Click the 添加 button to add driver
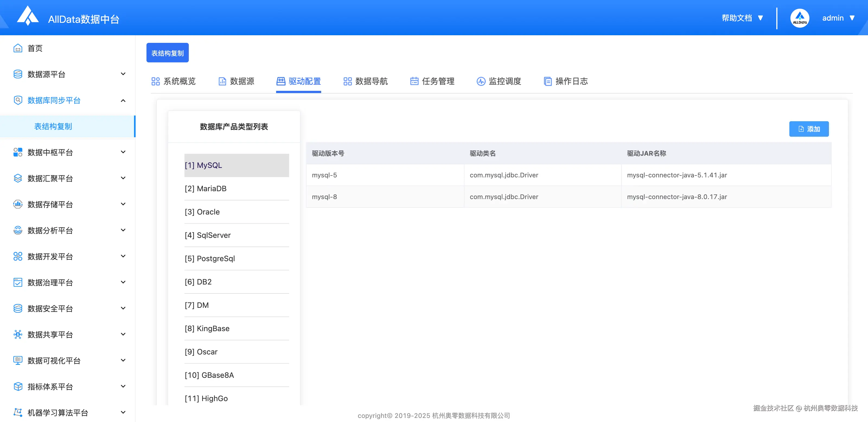868x422 pixels. tap(809, 129)
